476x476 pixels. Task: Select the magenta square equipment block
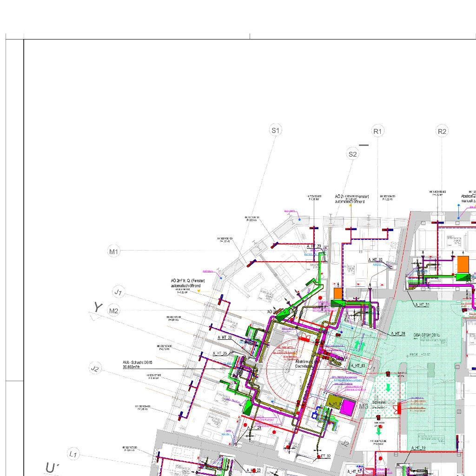pos(347,407)
